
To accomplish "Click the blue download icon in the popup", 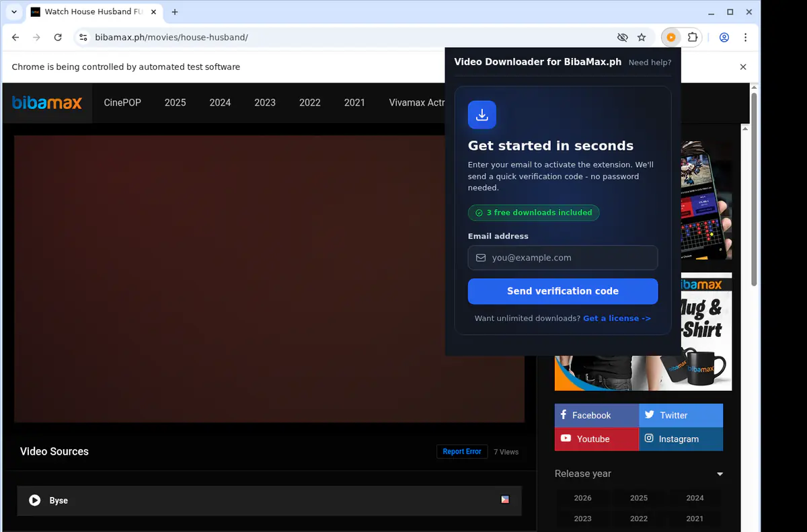I will [482, 115].
